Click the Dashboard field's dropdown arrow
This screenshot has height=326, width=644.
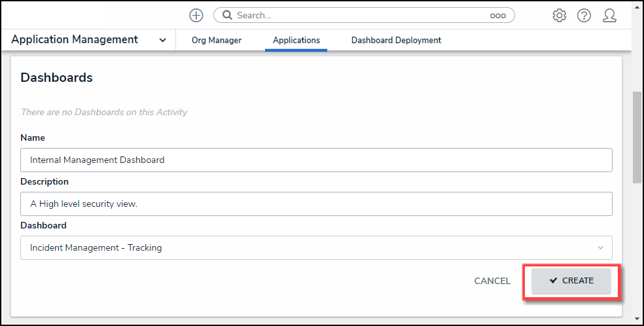pos(600,247)
